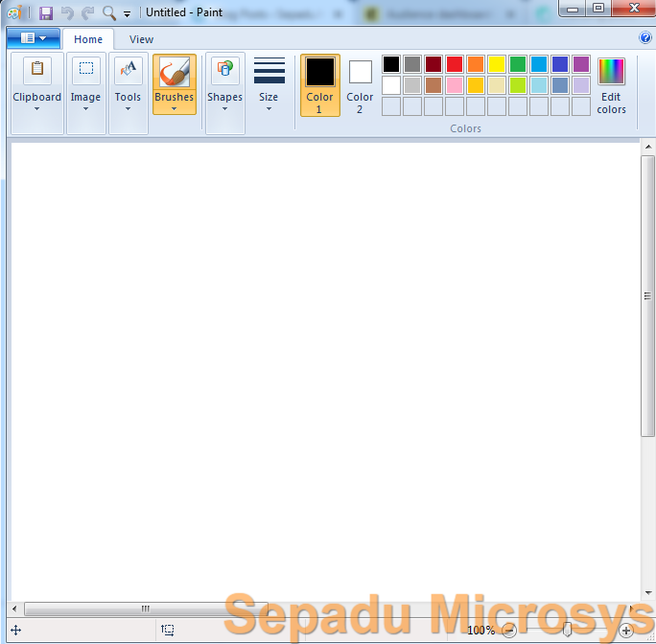This screenshot has width=656, height=644.
Task: Pick the light yellow cream swatch
Action: pos(497,85)
